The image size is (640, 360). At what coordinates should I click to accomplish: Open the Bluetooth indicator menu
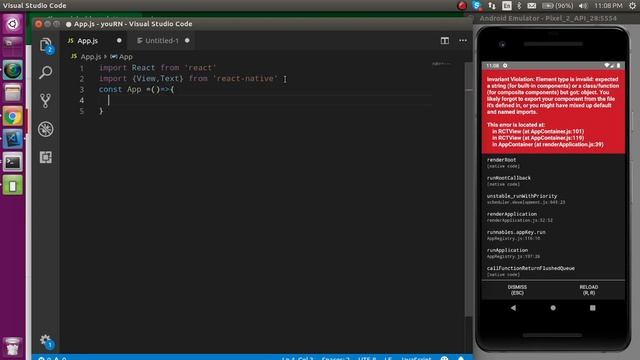tap(519, 5)
